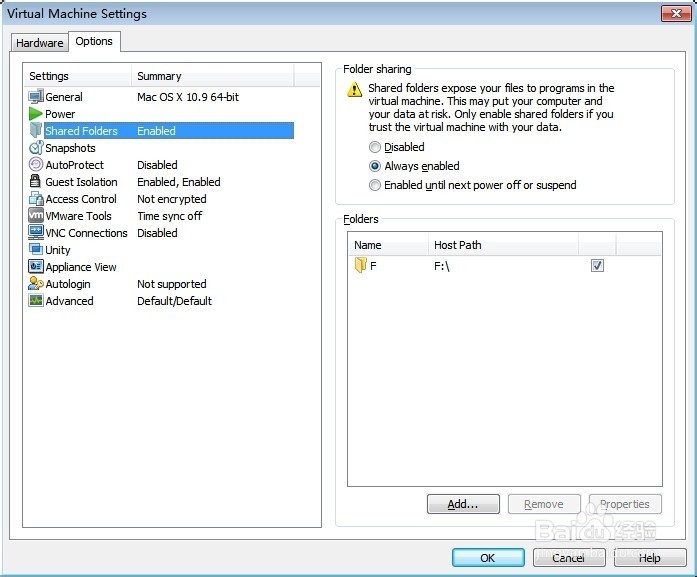
Task: Click the AutoProtect clock icon
Action: [36, 164]
